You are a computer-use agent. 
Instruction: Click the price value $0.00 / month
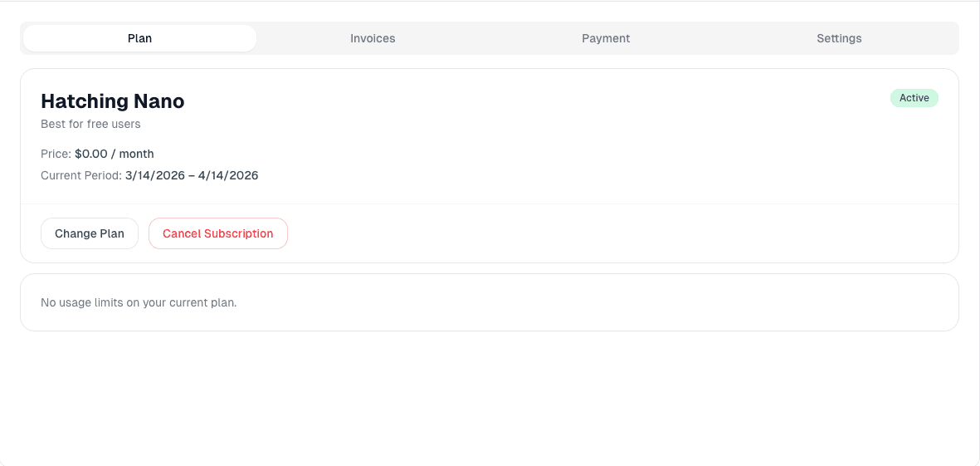click(115, 154)
